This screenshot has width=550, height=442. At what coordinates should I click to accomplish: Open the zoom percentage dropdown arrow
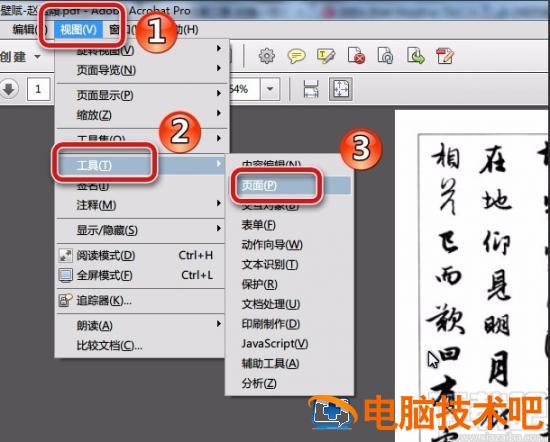pos(269,89)
